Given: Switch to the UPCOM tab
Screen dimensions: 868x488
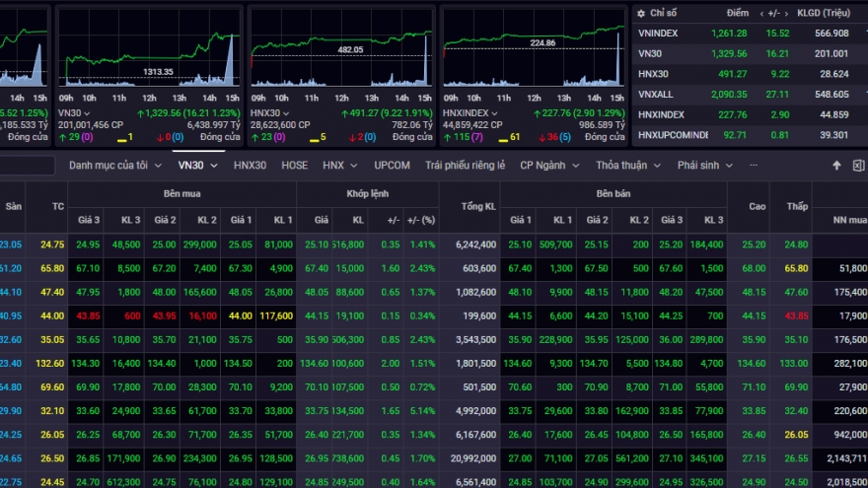Looking at the screenshot, I should click(x=392, y=166).
